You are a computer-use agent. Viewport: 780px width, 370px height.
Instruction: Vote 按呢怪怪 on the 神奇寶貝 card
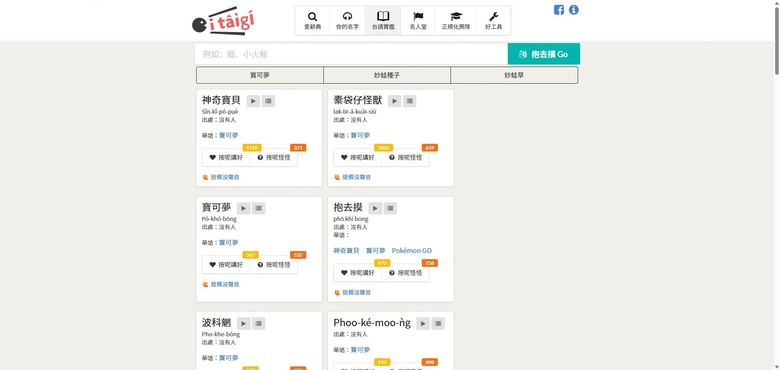(x=274, y=157)
